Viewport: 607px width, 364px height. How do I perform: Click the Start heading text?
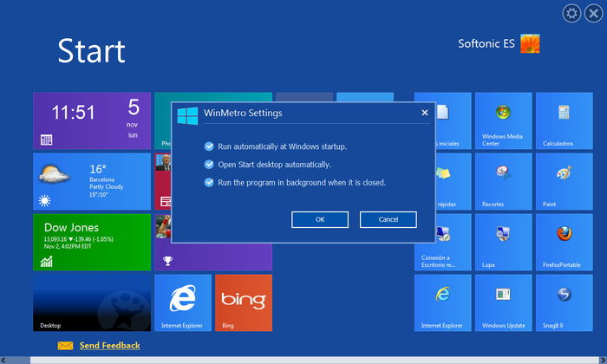pyautogui.click(x=91, y=50)
